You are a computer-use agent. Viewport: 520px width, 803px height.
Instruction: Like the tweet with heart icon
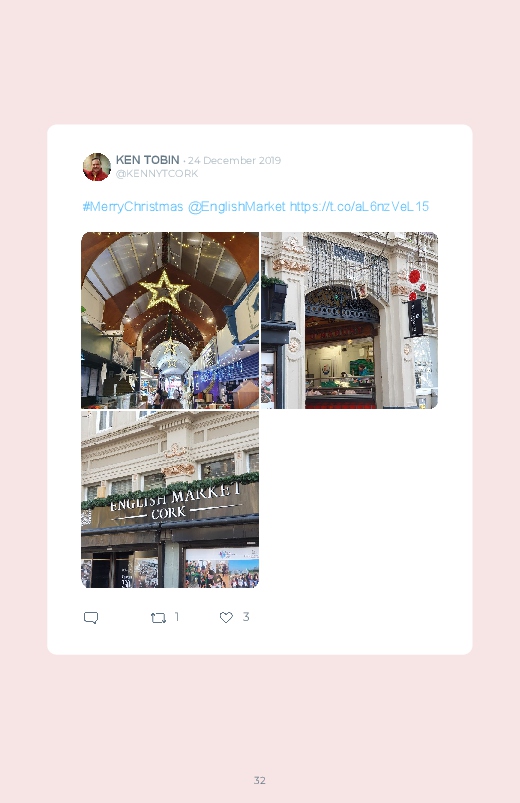click(x=226, y=617)
